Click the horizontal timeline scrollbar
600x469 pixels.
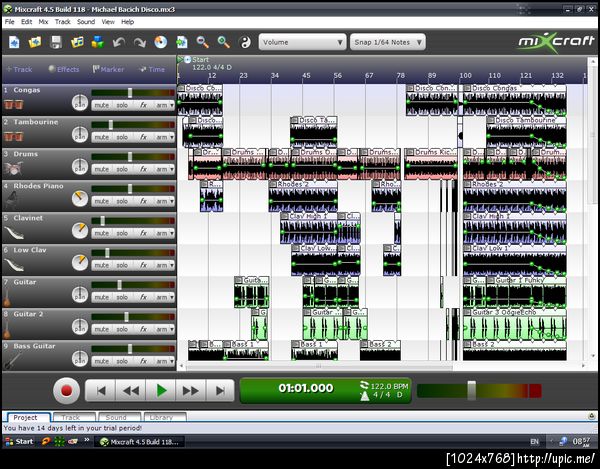tap(318, 366)
